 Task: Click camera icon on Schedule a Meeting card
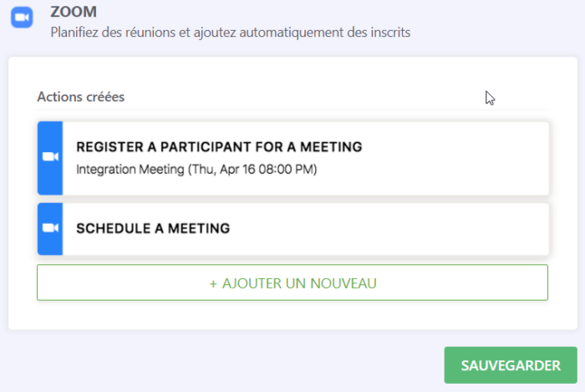click(50, 228)
